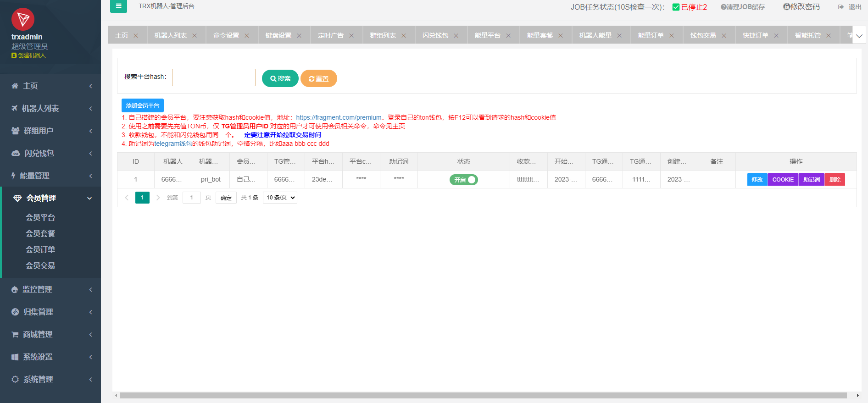Click the TRON logo avatar
The image size is (868, 403).
23,19
